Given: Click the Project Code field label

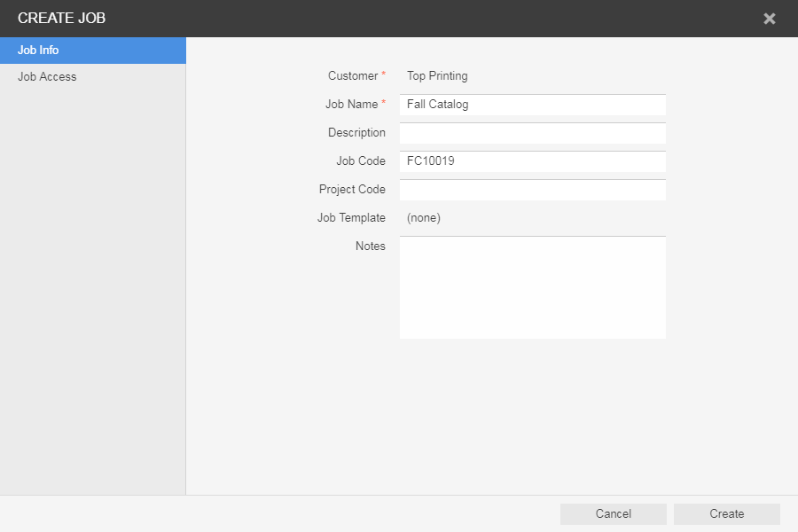Looking at the screenshot, I should click(352, 190).
